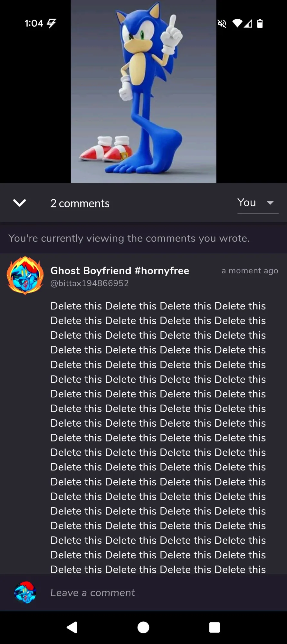
Task: Tap the Ghost Boyfriend flaming avatar
Action: tap(25, 275)
